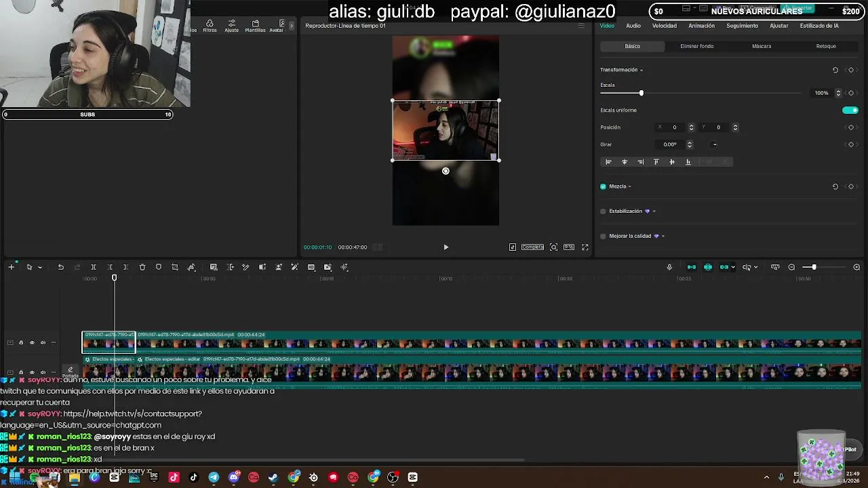Align clip to vertical center
868x488 pixels.
(672, 162)
